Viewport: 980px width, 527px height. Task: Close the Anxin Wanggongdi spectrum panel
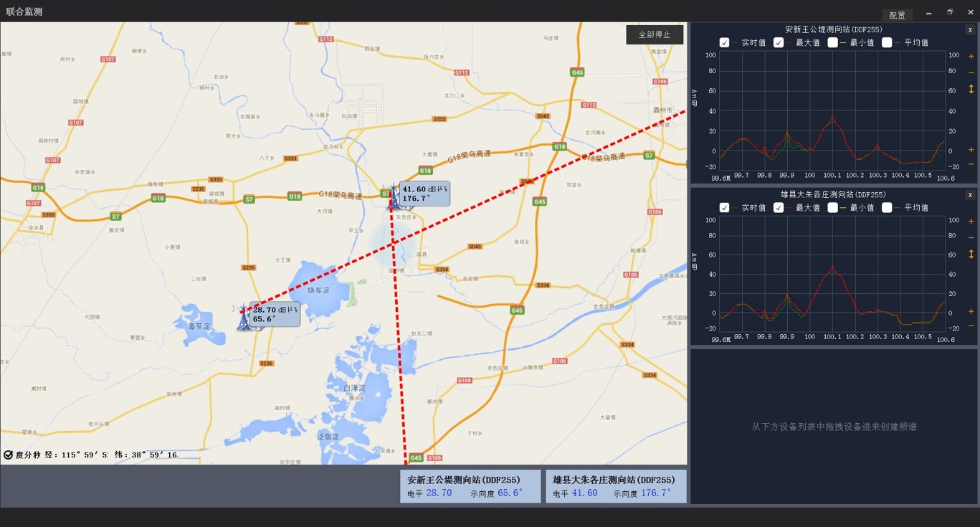click(970, 30)
